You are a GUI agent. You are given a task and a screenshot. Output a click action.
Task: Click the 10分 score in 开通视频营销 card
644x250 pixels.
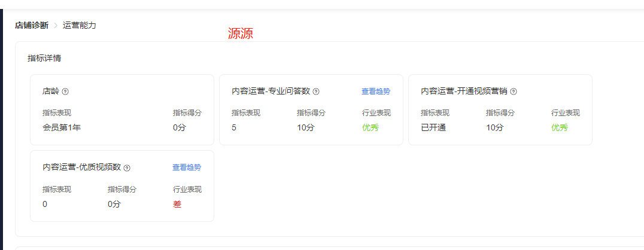(x=494, y=127)
